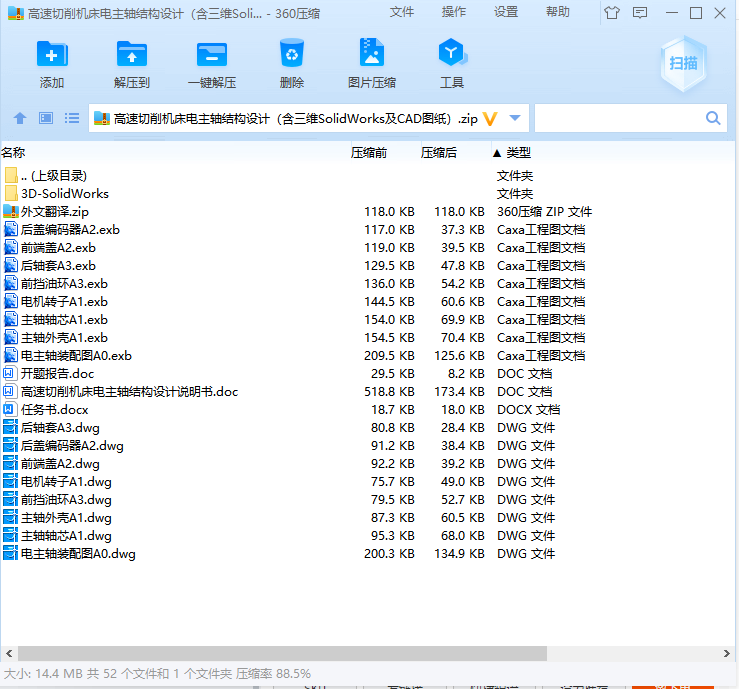The height and width of the screenshot is (689, 739).
Task: Select the file 主轴外壳A1.exb
Action: [x=64, y=338]
